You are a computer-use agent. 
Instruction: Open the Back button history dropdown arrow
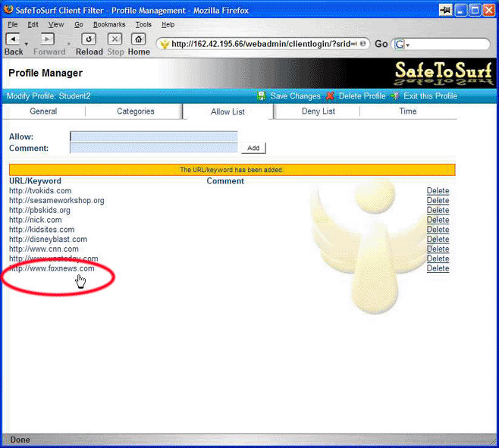tap(27, 45)
